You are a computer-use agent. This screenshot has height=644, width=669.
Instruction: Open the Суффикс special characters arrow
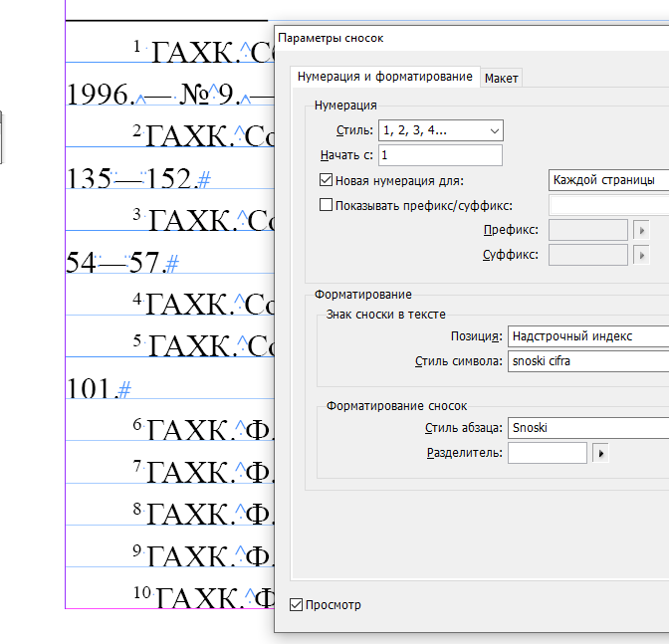pyautogui.click(x=642, y=256)
